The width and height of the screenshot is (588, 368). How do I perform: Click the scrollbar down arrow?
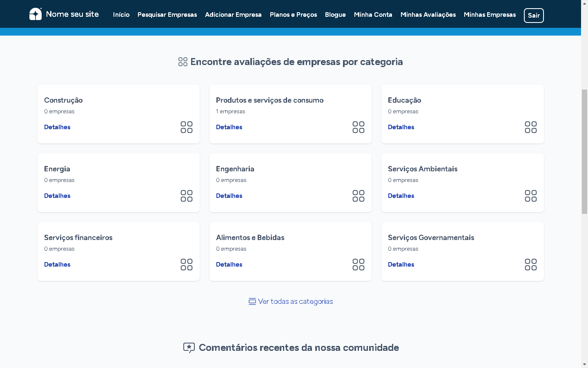coord(584,364)
